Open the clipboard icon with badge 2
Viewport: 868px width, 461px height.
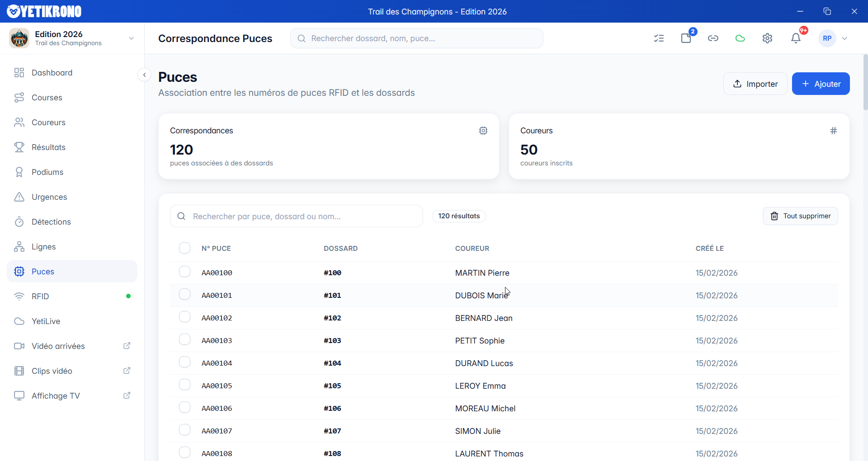(686, 38)
